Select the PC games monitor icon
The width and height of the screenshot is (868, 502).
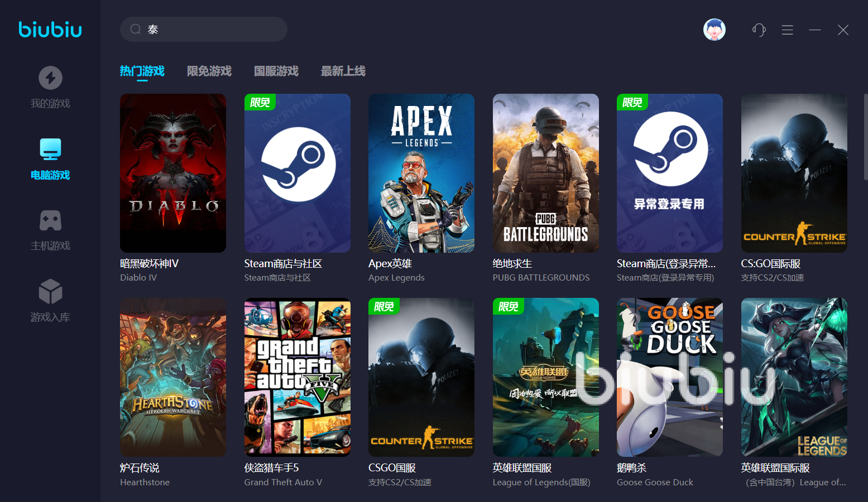[50, 149]
